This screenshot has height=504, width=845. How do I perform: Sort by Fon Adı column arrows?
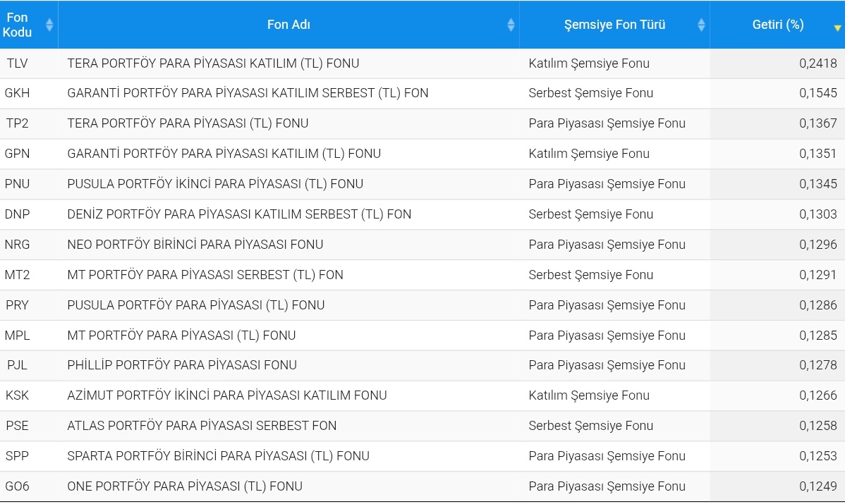click(511, 25)
